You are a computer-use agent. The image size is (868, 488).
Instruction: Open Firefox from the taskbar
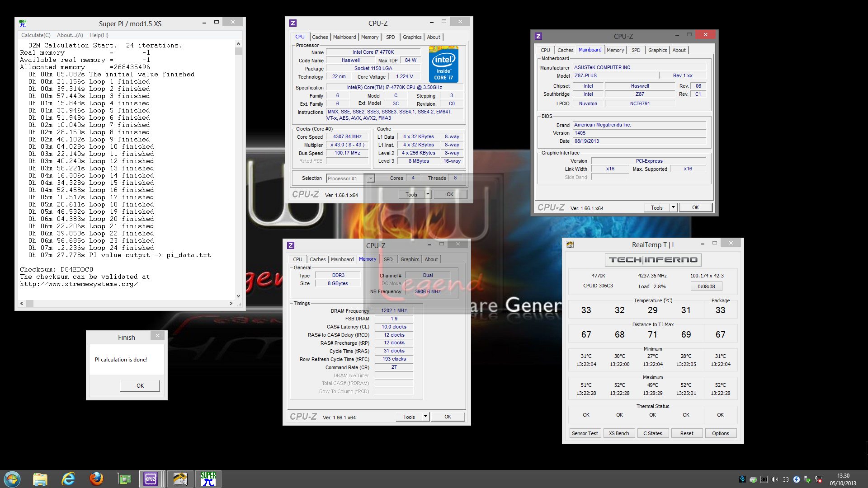96,479
